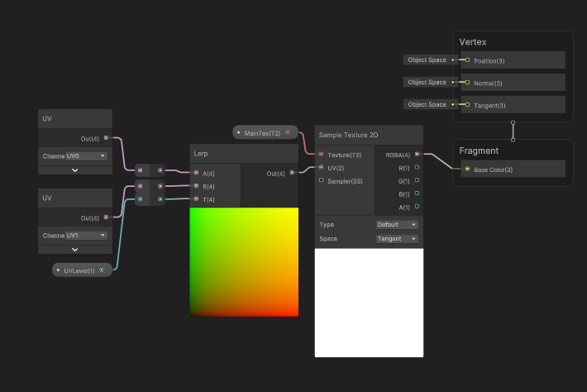Click the Lerp node gradient preview
Screen dimensions: 587x392
(x=244, y=261)
